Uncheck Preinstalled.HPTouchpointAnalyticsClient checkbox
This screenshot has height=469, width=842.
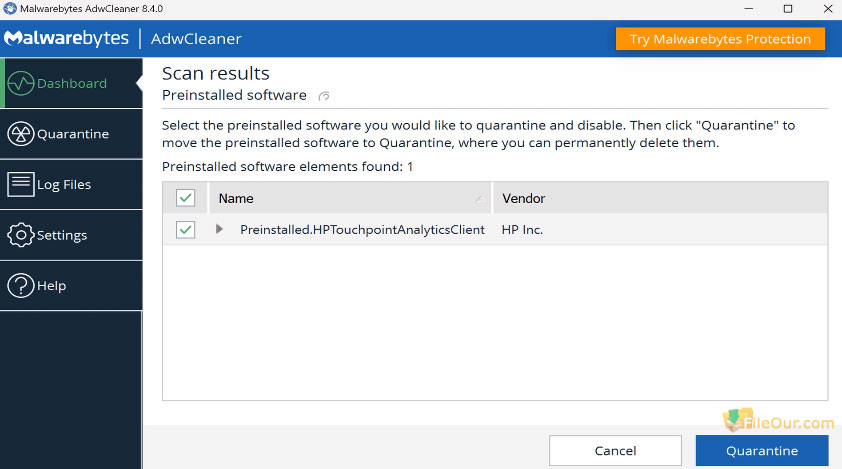185,230
